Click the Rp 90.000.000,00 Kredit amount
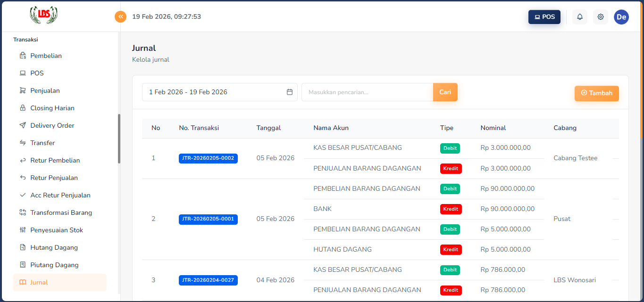 tap(508, 209)
